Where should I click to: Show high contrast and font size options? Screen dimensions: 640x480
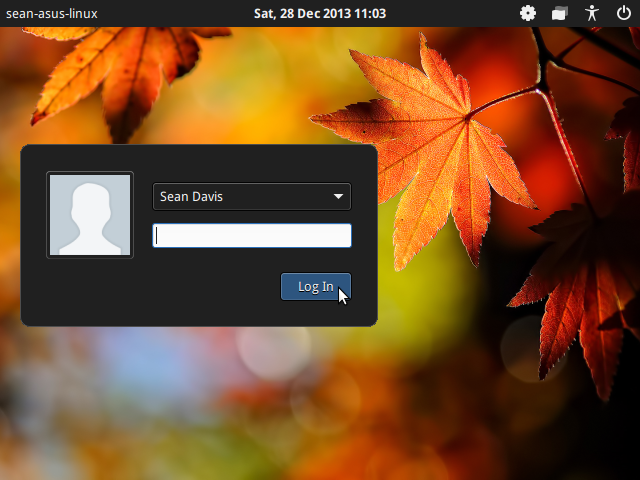click(592, 14)
